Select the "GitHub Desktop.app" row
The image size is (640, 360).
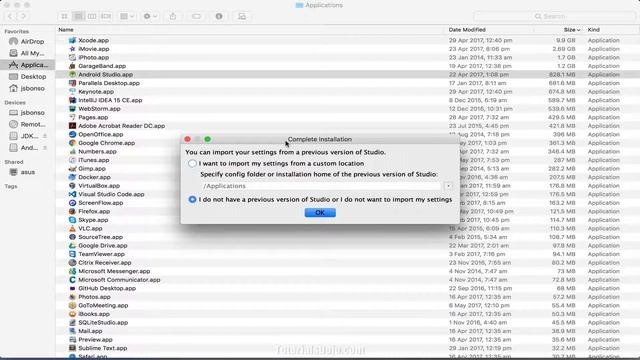[348, 289]
